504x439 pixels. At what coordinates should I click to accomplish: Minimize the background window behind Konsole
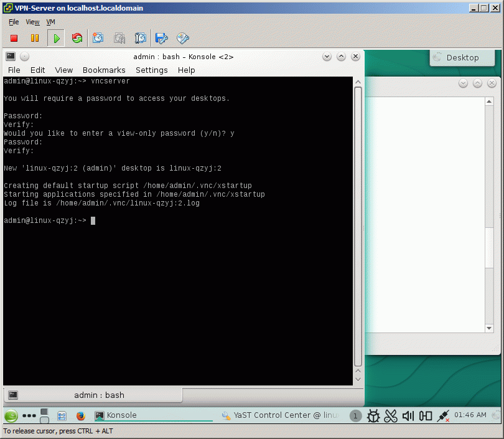(463, 83)
